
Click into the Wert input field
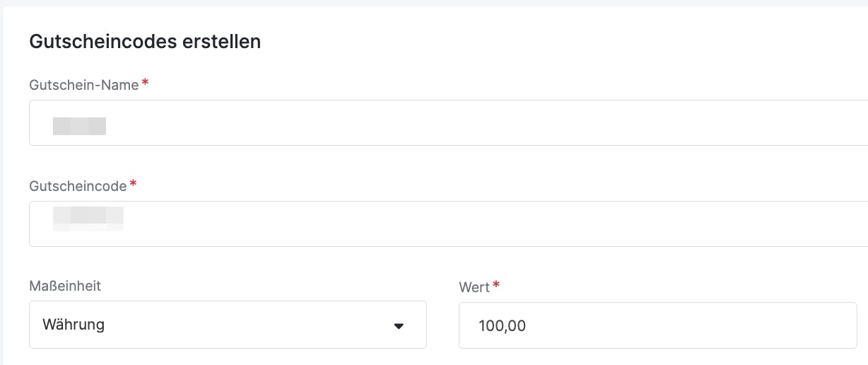657,325
